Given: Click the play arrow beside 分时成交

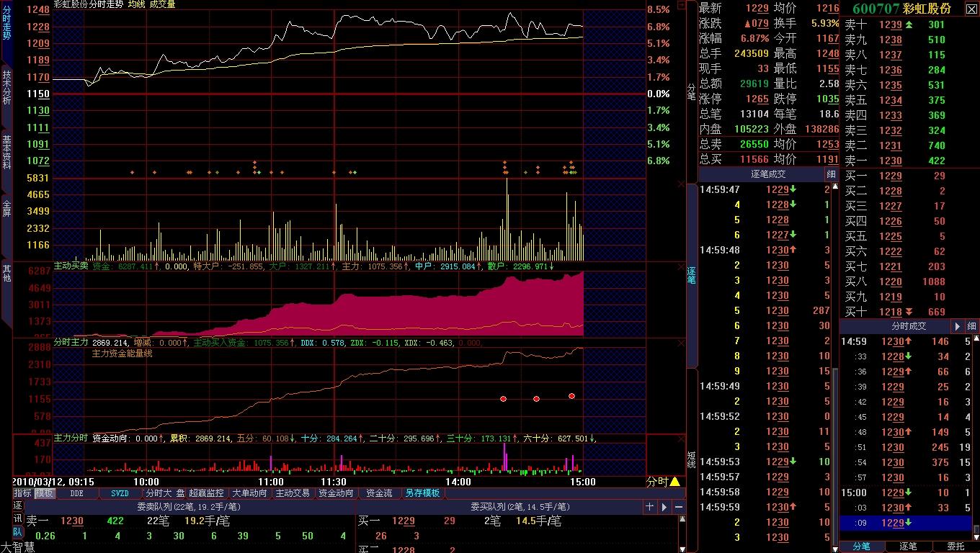Looking at the screenshot, I should pos(958,326).
